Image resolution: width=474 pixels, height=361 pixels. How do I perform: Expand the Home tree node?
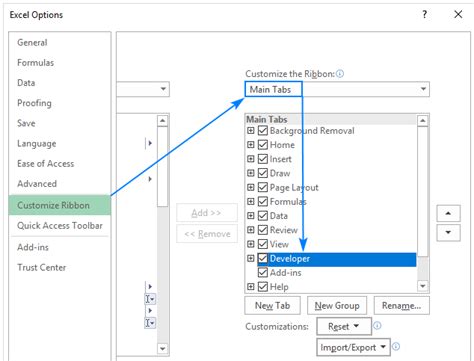251,145
